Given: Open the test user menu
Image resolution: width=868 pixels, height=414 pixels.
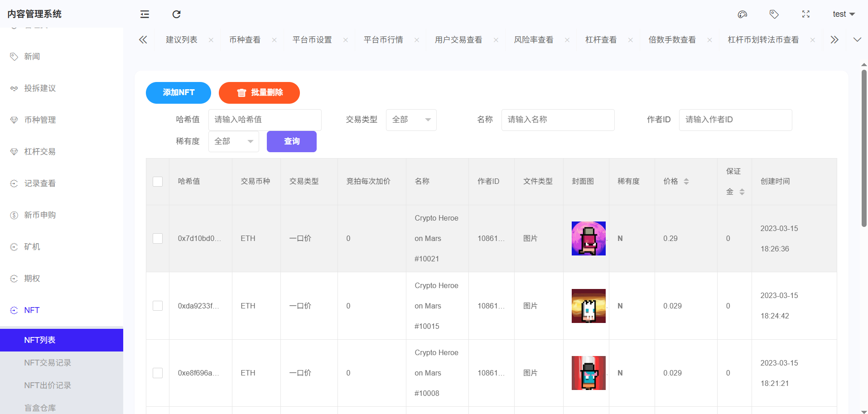Looking at the screenshot, I should click(843, 14).
